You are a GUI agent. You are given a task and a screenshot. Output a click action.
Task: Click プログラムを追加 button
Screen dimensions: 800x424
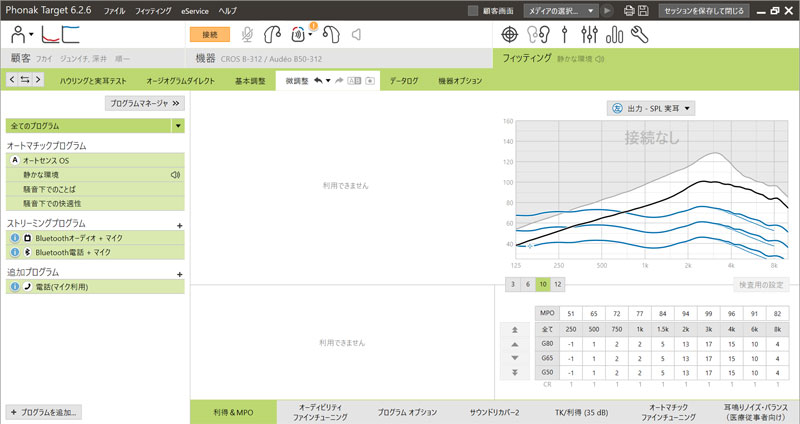44,412
